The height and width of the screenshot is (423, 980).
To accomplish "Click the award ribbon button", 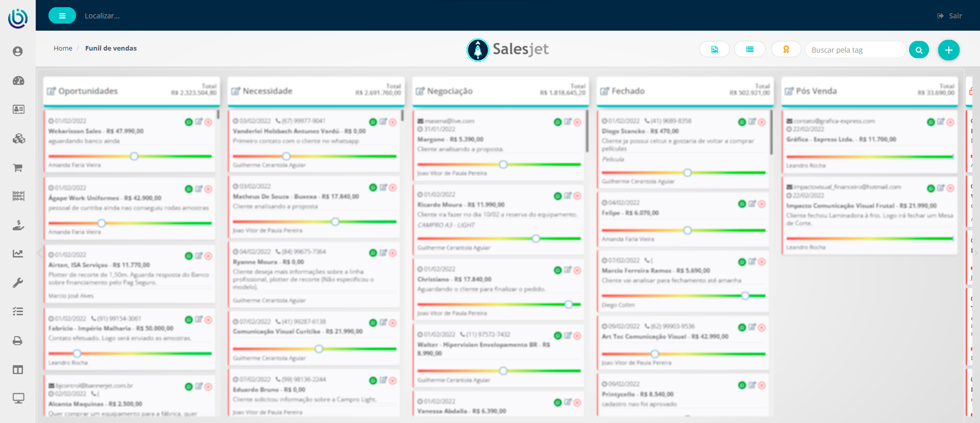I will click(786, 50).
